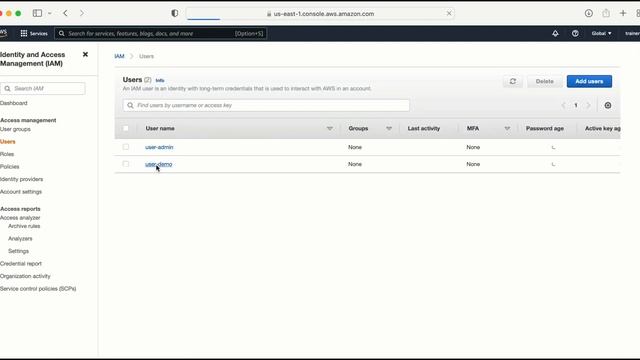Click page number 1 in pagination
The height and width of the screenshot is (360, 640).
coord(576,105)
